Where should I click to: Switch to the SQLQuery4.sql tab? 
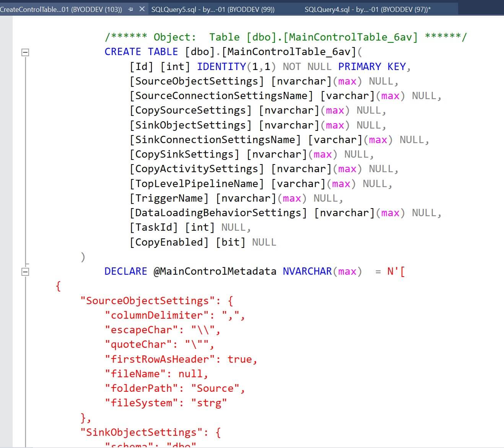coord(367,9)
